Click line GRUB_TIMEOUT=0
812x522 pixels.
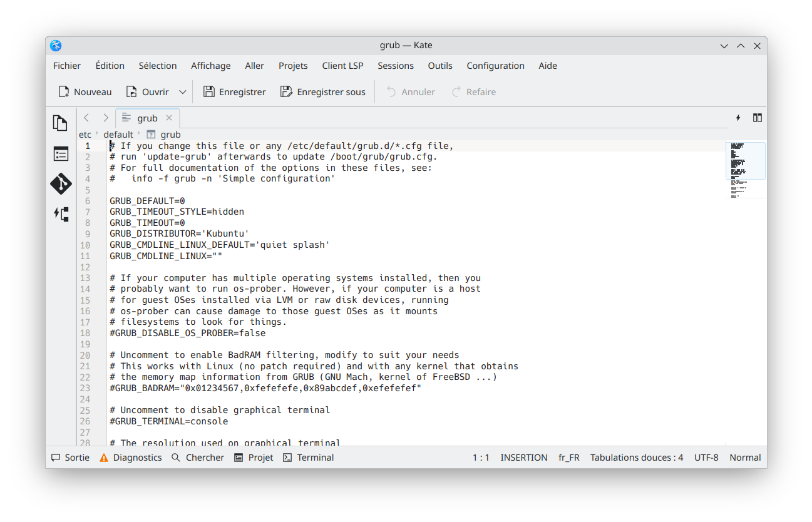(147, 223)
